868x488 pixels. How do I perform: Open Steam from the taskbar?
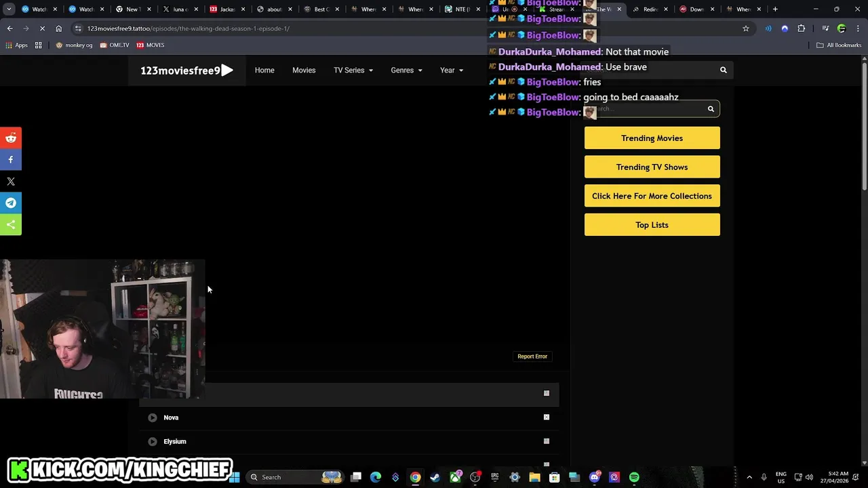point(435,477)
